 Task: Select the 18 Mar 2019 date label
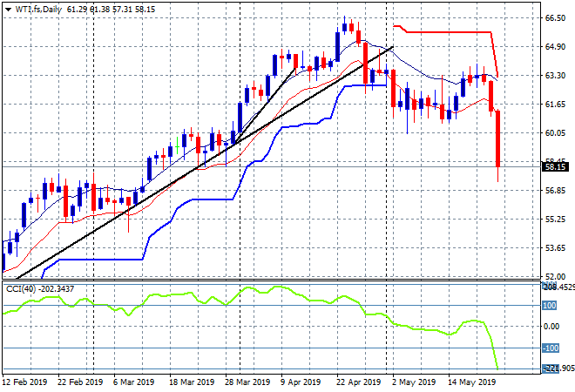[192, 382]
